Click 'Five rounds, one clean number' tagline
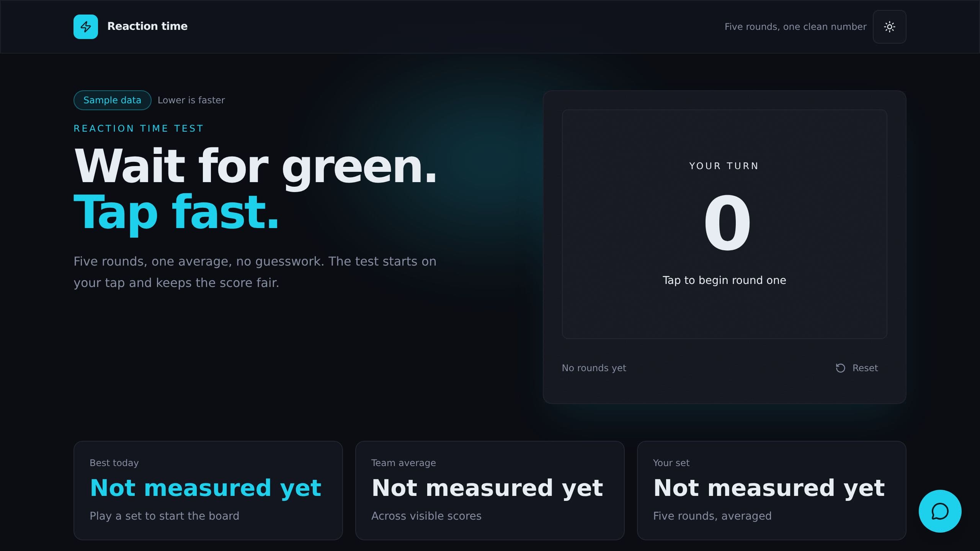 point(795,26)
